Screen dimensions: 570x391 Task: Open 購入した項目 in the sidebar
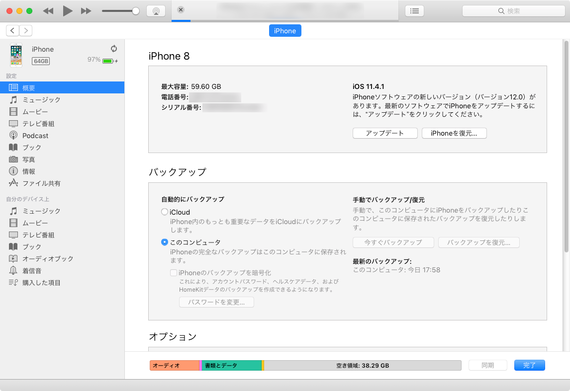pos(62,282)
